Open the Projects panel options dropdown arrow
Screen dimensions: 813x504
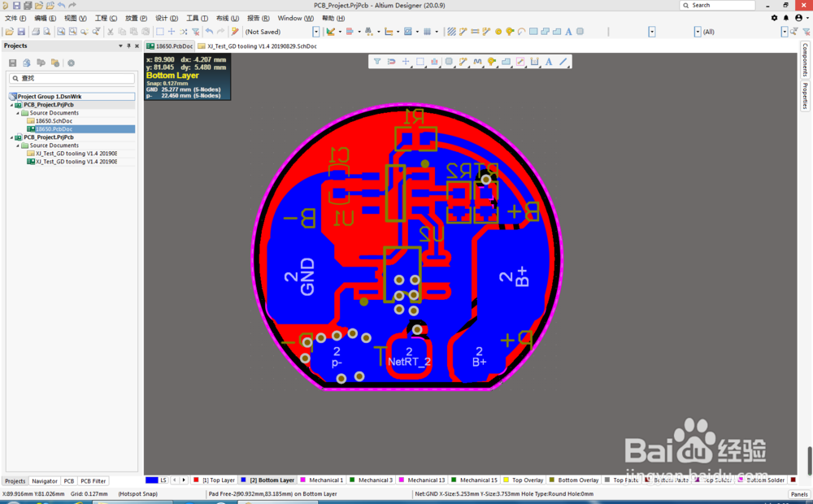point(120,46)
